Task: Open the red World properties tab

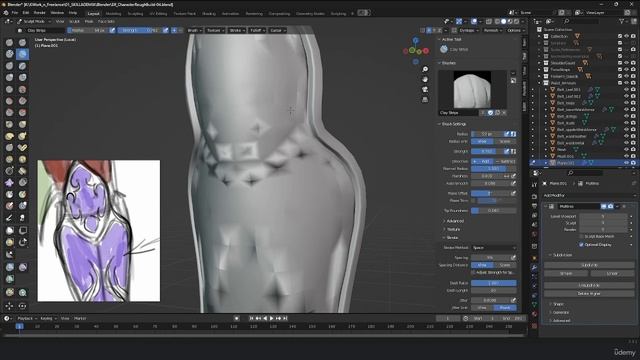Action: [534, 234]
